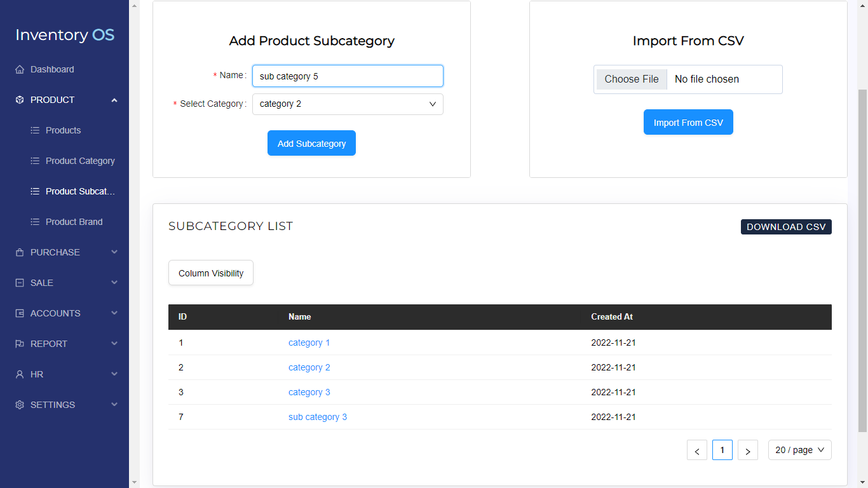The width and height of the screenshot is (868, 488).
Task: Click the Dashboard home icon
Action: tap(20, 69)
